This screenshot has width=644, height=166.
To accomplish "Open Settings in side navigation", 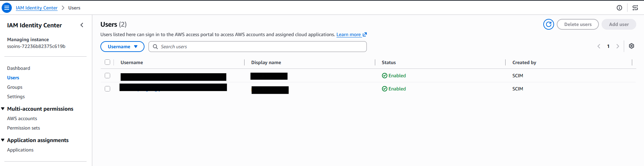I will [x=16, y=96].
